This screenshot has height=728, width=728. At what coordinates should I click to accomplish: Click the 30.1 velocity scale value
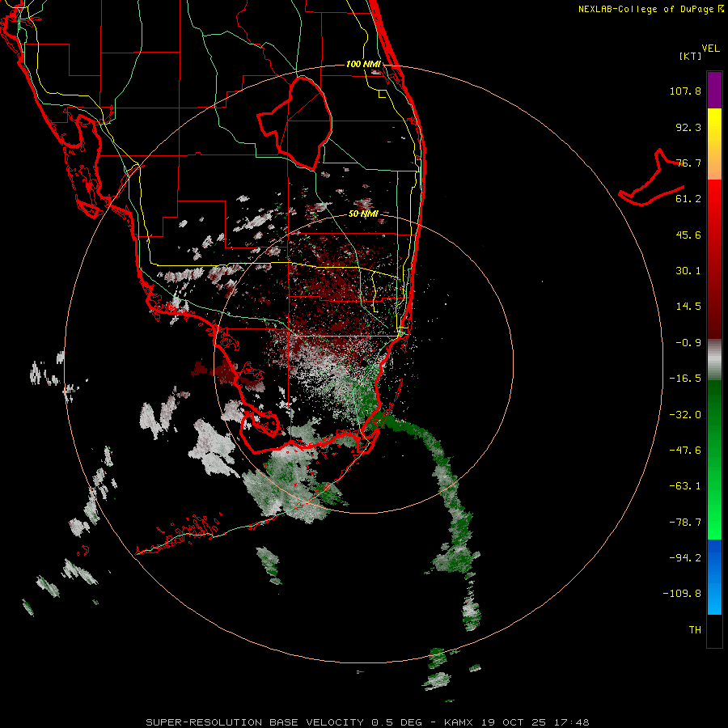click(688, 271)
